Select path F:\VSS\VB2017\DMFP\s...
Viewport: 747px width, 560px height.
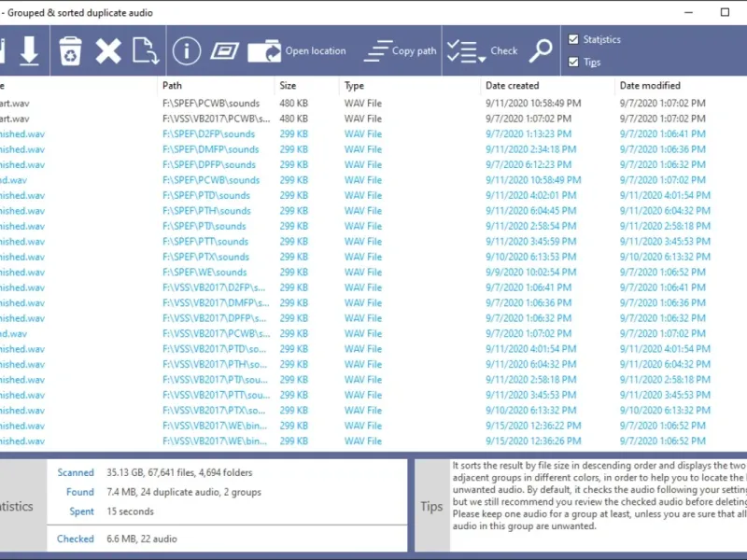pyautogui.click(x=216, y=302)
